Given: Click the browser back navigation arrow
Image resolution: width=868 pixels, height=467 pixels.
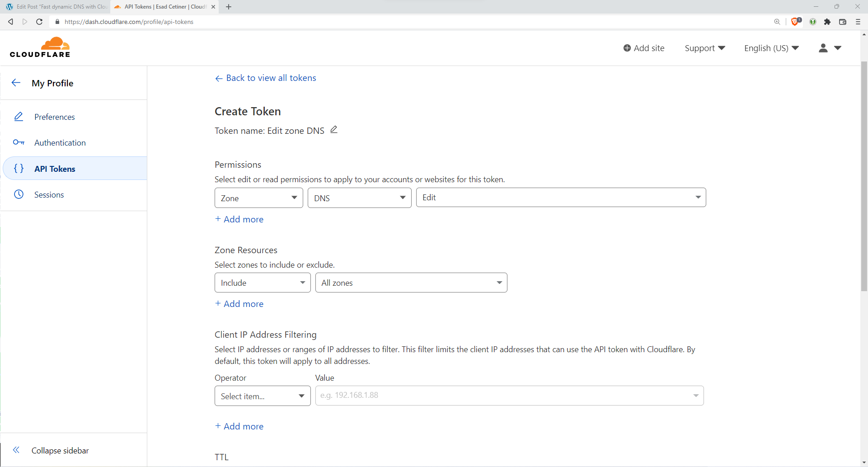Looking at the screenshot, I should click(10, 22).
